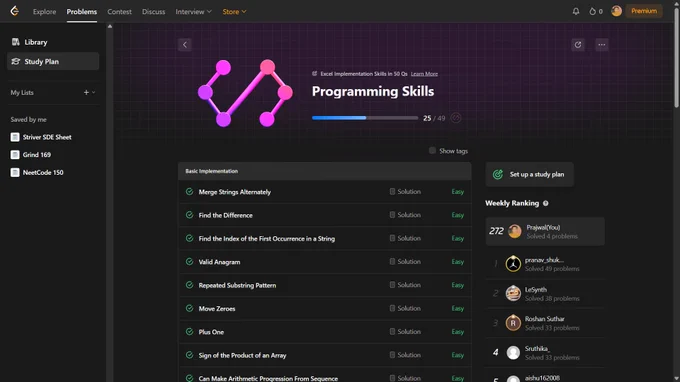The image size is (680, 382).
Task: Click solved checkmark for Move Zeroes
Action: tap(189, 308)
